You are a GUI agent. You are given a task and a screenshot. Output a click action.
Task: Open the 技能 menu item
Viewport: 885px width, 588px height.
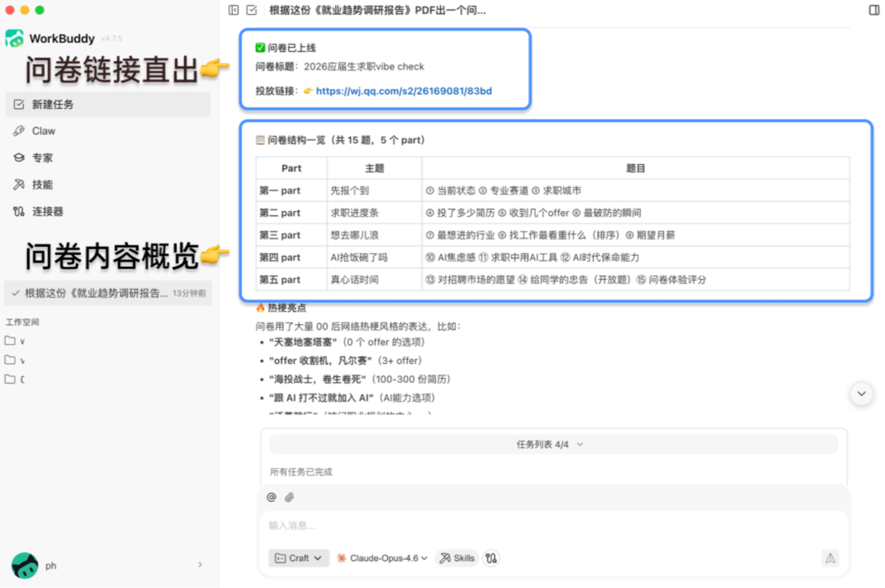[108, 184]
